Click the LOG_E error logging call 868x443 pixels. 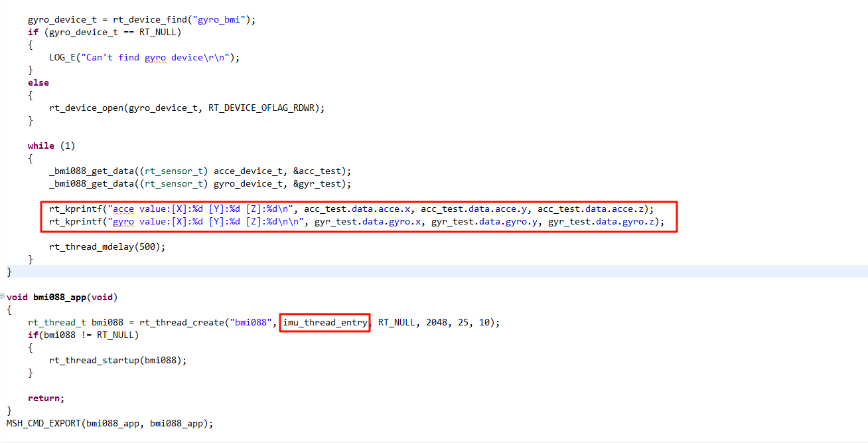62,57
